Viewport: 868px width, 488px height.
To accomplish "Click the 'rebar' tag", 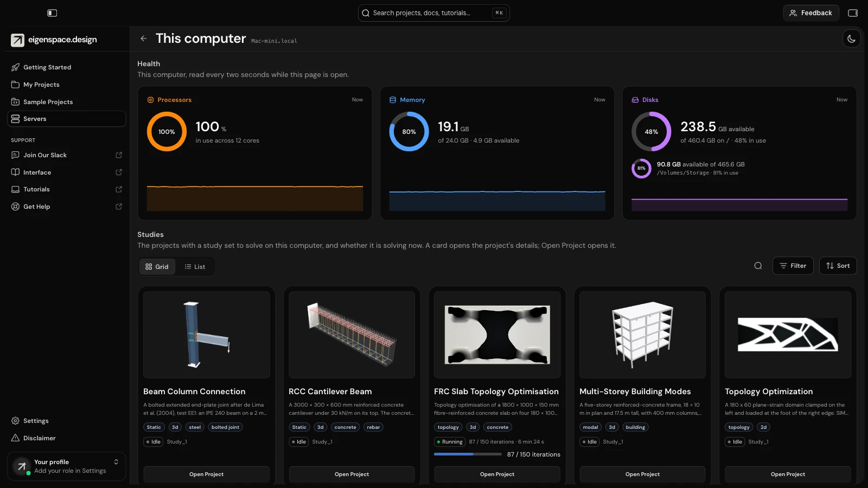I will coord(373,427).
